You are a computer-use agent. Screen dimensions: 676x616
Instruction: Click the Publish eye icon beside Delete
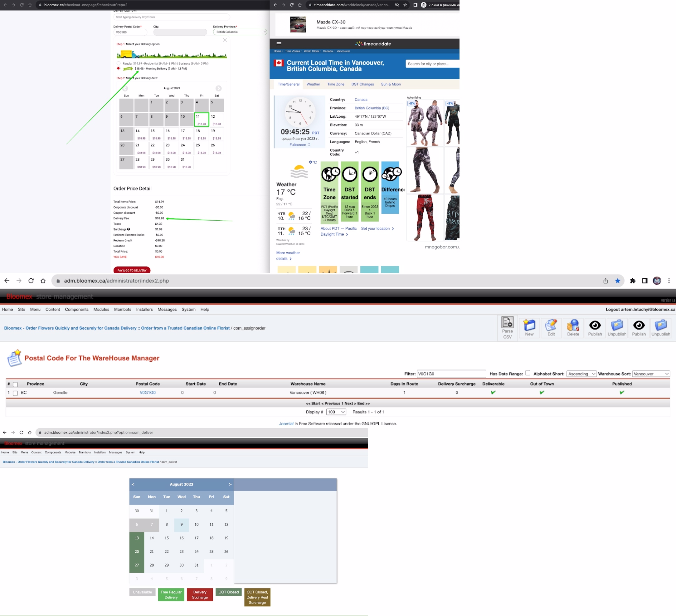(x=595, y=327)
